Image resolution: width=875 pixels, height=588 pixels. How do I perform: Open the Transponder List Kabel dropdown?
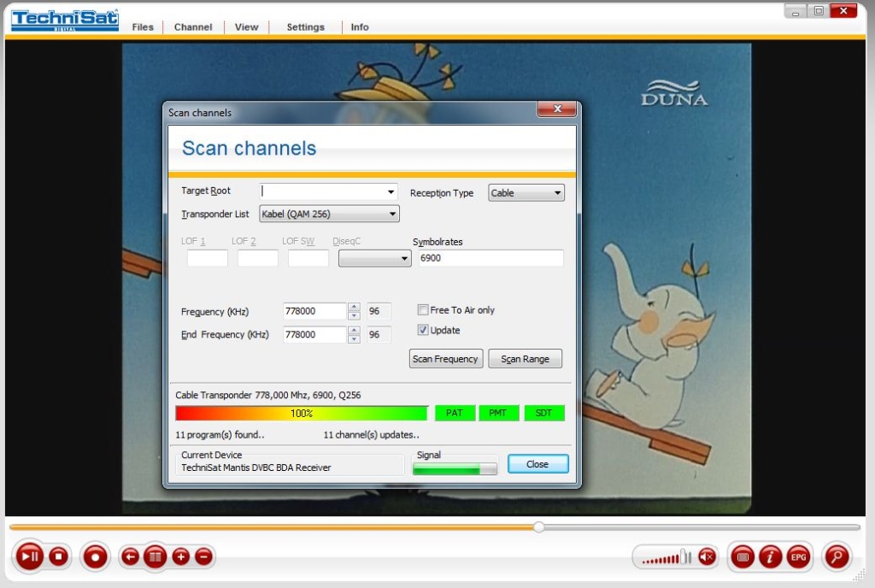(329, 214)
